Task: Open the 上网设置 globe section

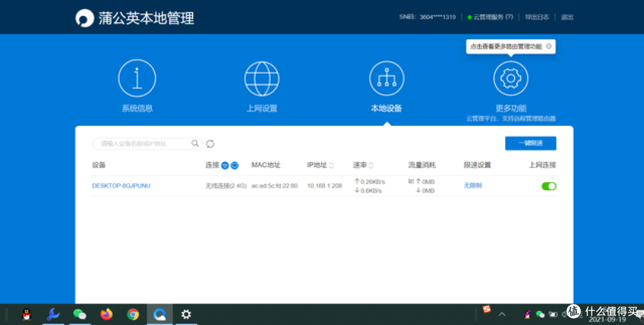Action: coord(262,78)
